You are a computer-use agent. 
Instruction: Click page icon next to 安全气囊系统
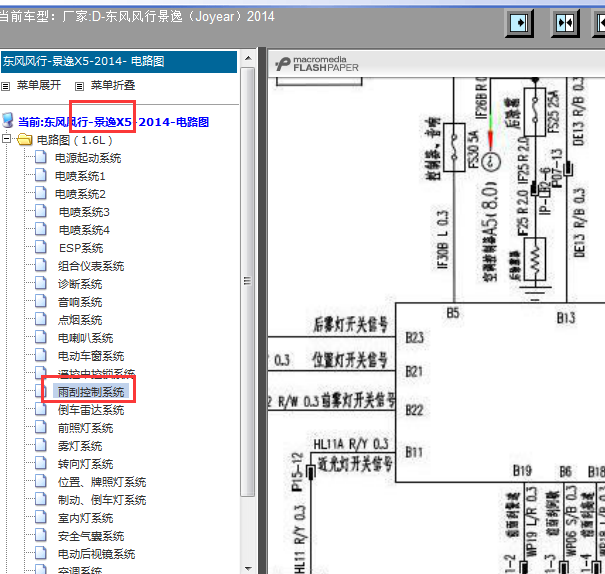tap(41, 535)
